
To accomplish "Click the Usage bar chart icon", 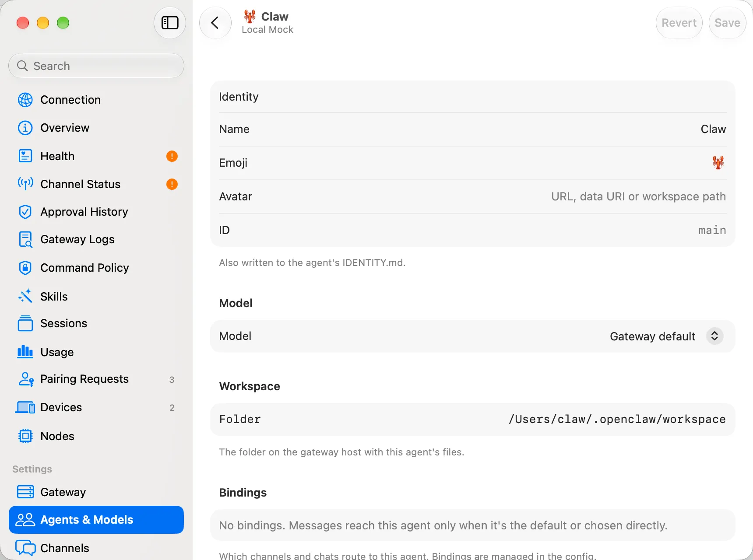I will 25,352.
